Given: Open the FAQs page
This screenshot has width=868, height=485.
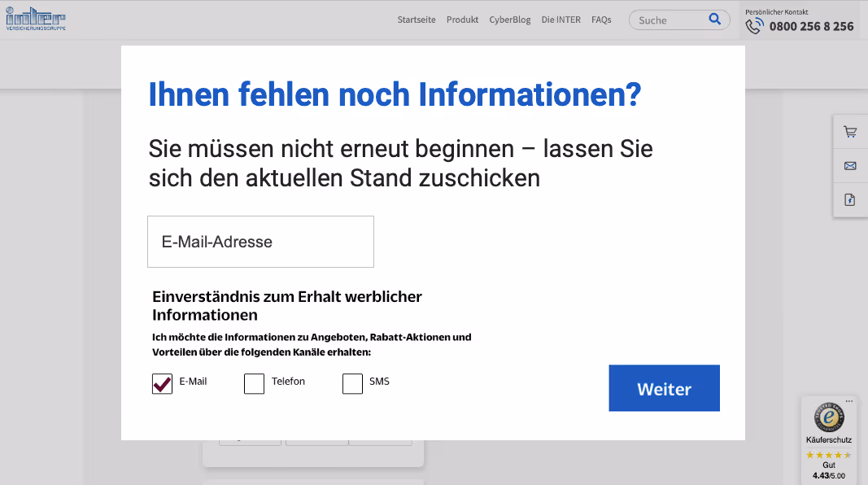Looking at the screenshot, I should pos(601,20).
